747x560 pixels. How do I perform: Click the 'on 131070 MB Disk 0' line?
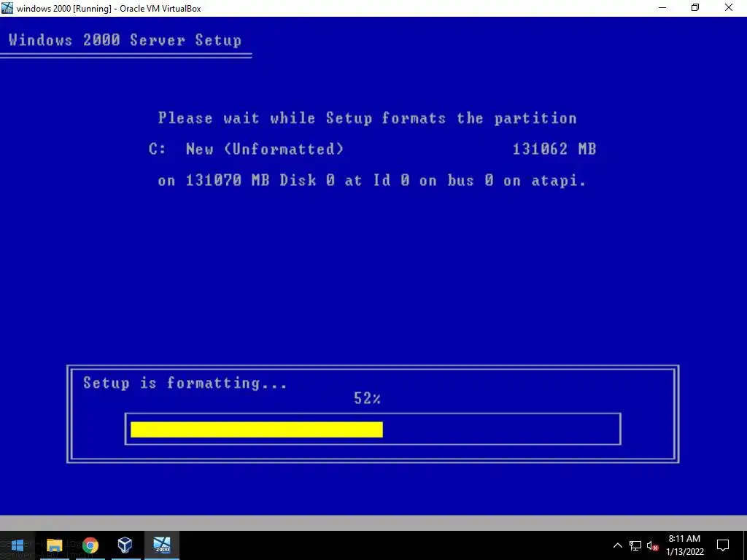pos(372,181)
